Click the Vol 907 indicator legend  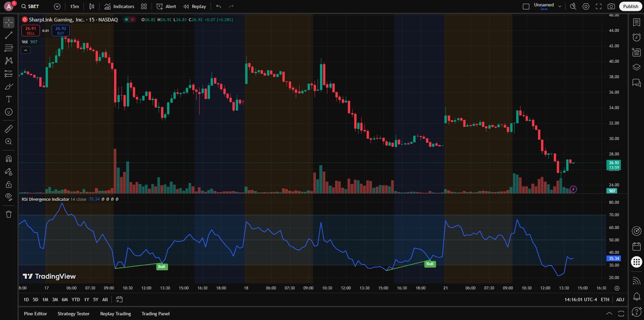point(30,41)
